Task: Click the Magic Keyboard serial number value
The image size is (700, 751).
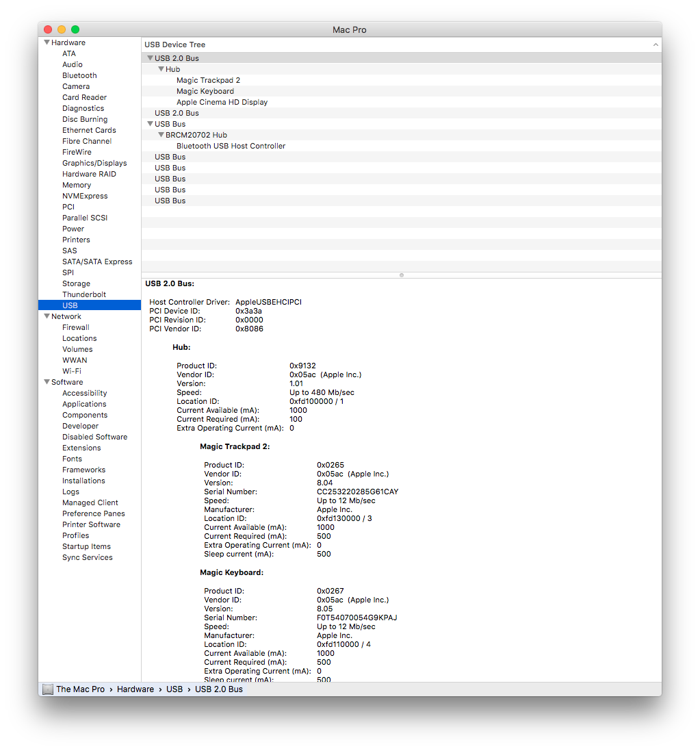Action: coord(357,618)
